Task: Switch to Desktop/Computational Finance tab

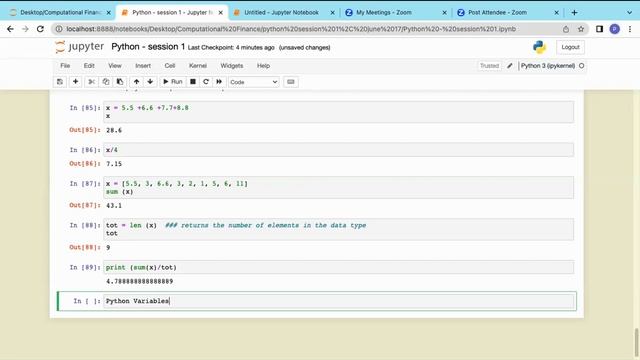Action: (x=60, y=13)
